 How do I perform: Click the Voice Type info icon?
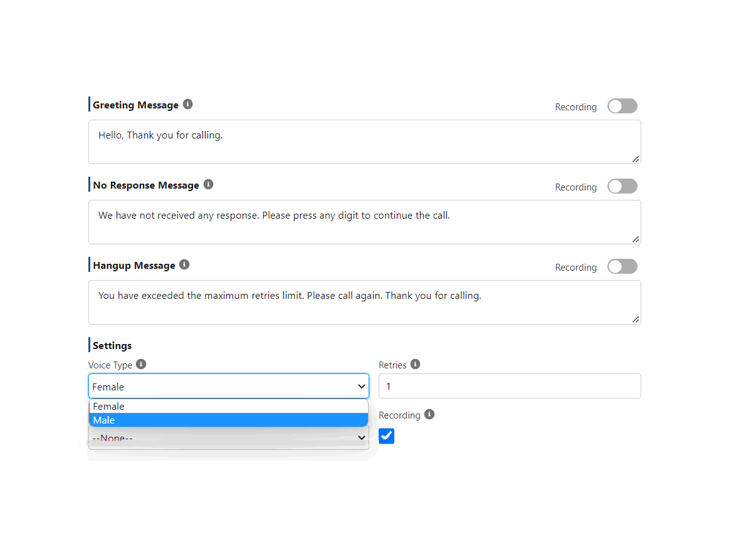tap(141, 364)
